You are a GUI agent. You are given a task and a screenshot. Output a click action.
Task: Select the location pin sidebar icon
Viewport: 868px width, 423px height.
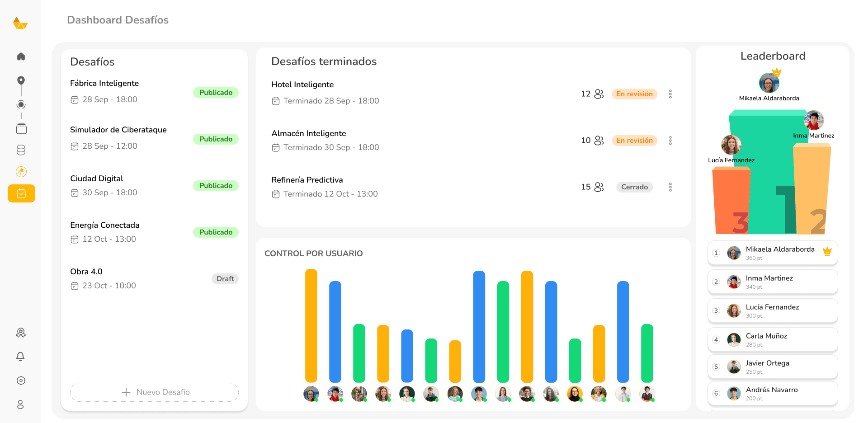(21, 81)
